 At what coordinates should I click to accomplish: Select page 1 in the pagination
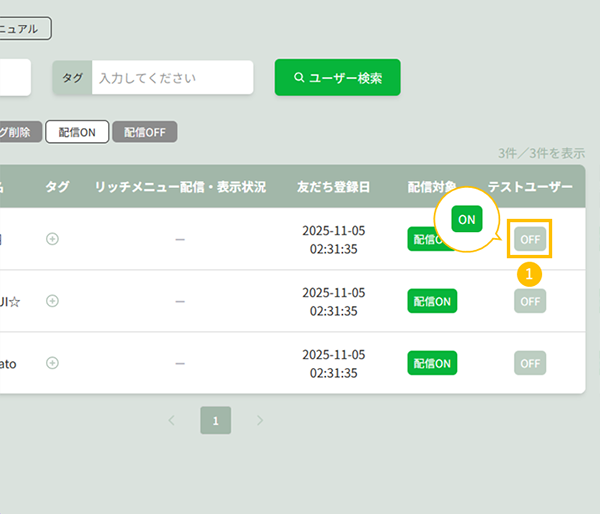click(x=215, y=420)
